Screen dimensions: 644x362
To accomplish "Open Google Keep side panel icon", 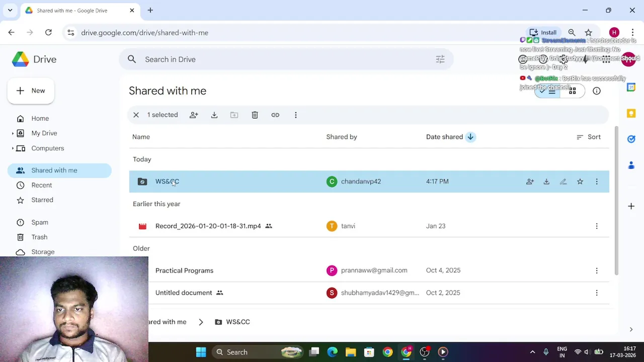I will (631, 114).
